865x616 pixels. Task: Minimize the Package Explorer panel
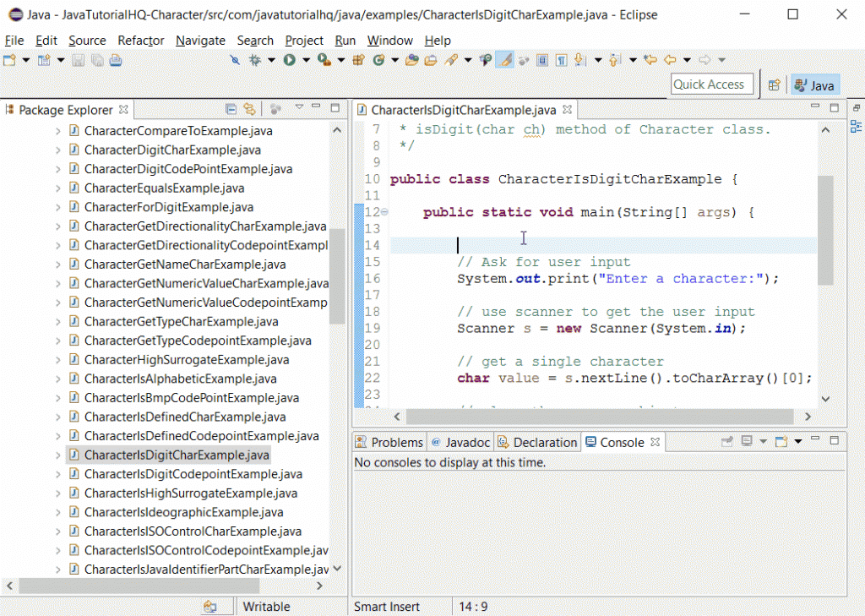click(316, 106)
